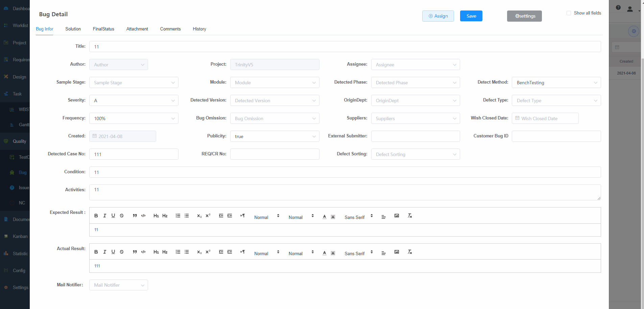Open the Attachment tab
Image resolution: width=644 pixels, height=309 pixels.
(x=137, y=29)
